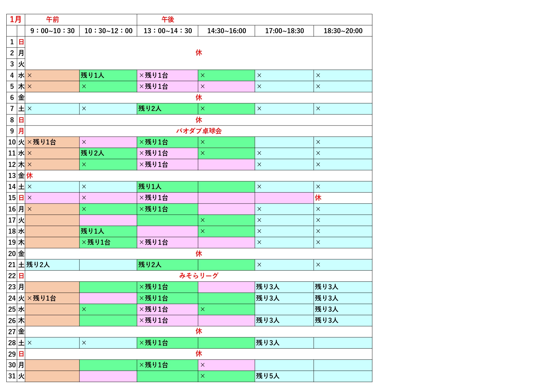This screenshot has height=392, width=555.
Task: Select '×残り1台' on day 5 木
Action: click(x=153, y=86)
